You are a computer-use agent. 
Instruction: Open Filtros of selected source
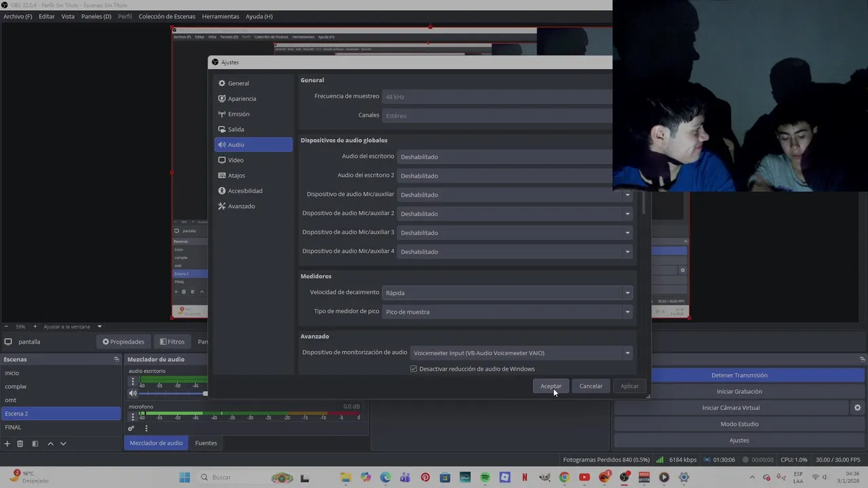pyautogui.click(x=172, y=342)
